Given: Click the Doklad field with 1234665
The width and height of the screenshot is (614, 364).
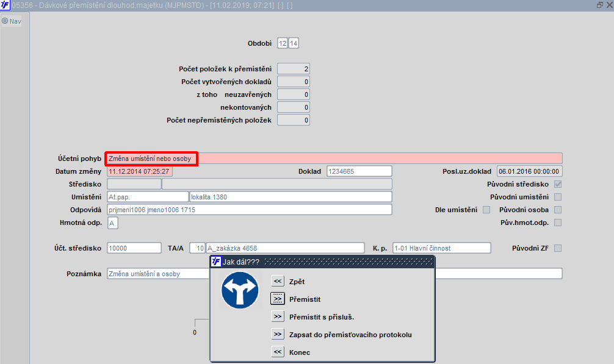Looking at the screenshot, I should (x=359, y=171).
